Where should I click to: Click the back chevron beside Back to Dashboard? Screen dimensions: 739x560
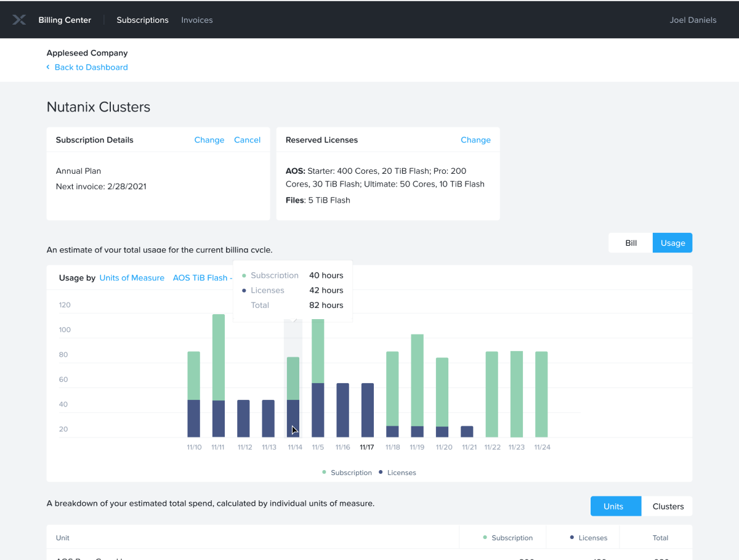[49, 67]
